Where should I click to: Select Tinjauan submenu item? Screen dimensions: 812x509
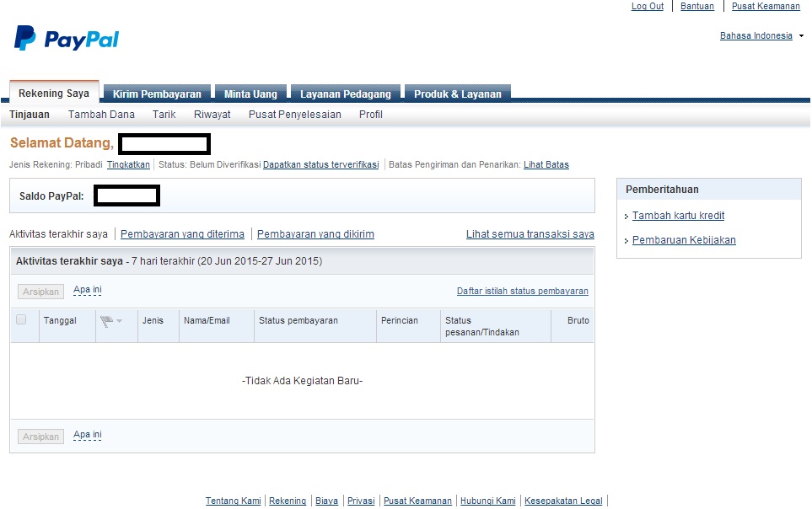[x=30, y=115]
